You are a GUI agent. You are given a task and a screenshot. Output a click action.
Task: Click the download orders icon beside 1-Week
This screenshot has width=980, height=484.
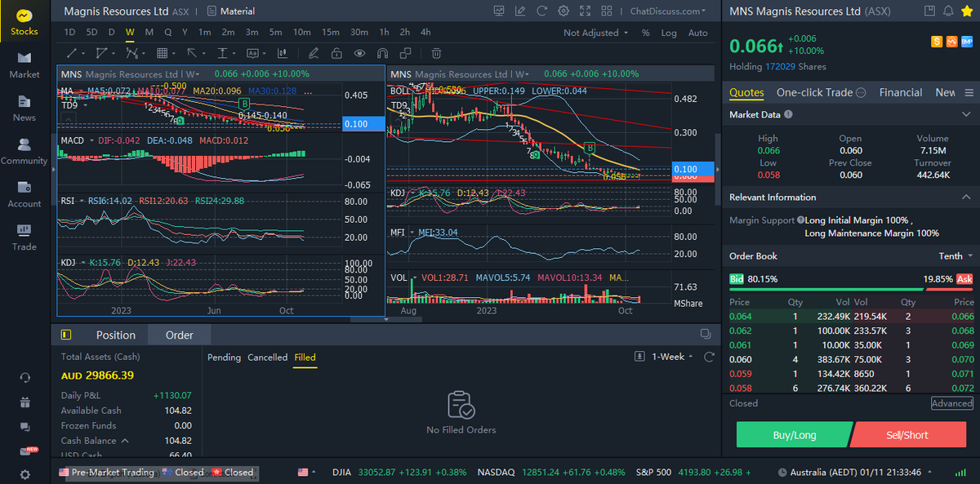pos(639,357)
